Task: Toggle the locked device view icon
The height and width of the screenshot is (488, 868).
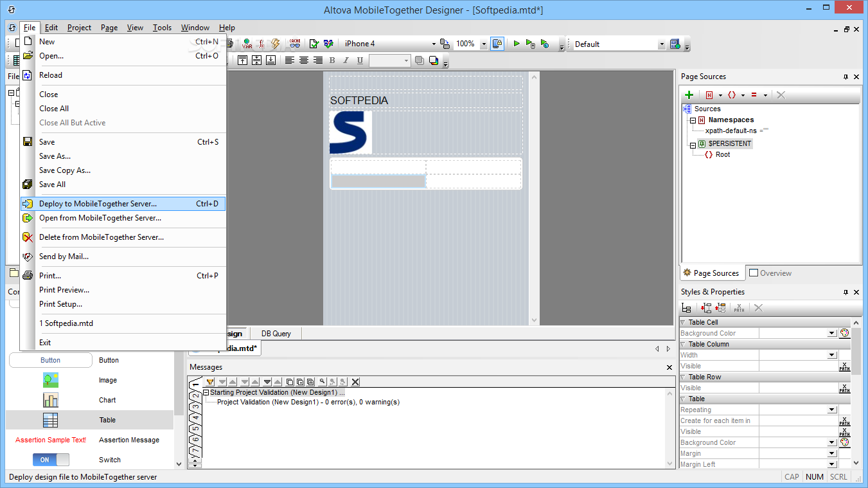Action: [x=497, y=44]
